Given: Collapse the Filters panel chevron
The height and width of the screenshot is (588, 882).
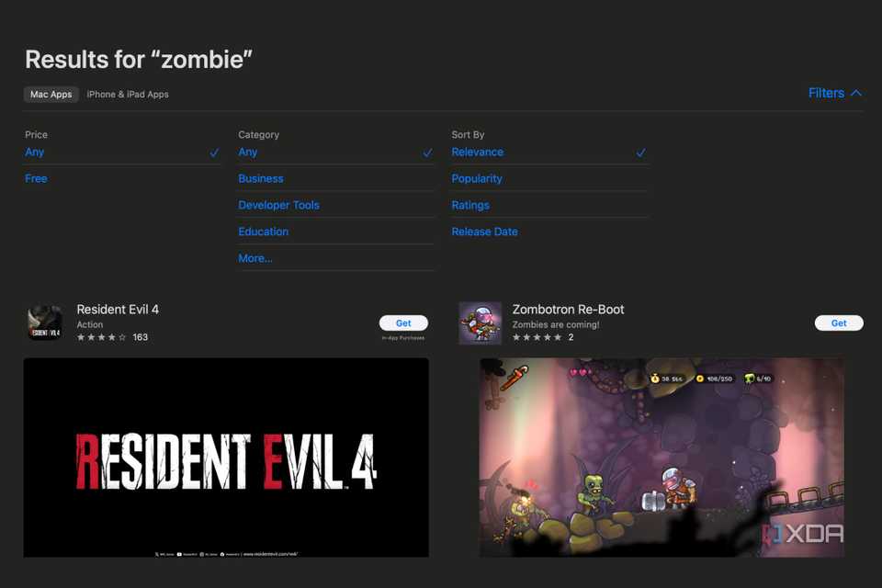Looking at the screenshot, I should (855, 93).
